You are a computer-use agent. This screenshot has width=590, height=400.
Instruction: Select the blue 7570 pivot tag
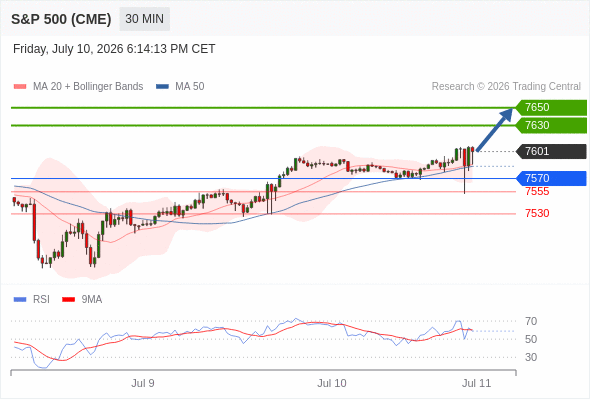(551, 178)
